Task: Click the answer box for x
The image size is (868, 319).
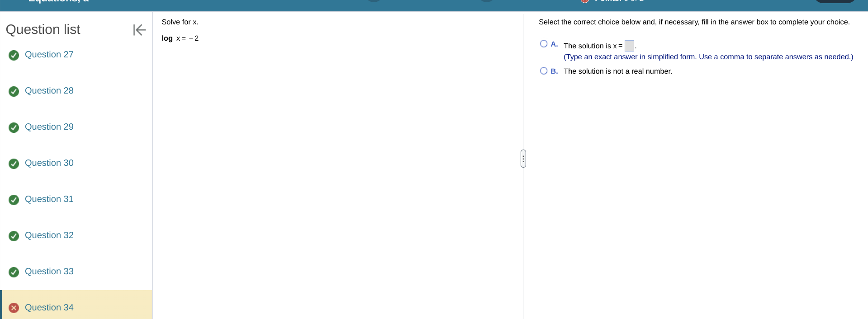Action: (x=629, y=46)
